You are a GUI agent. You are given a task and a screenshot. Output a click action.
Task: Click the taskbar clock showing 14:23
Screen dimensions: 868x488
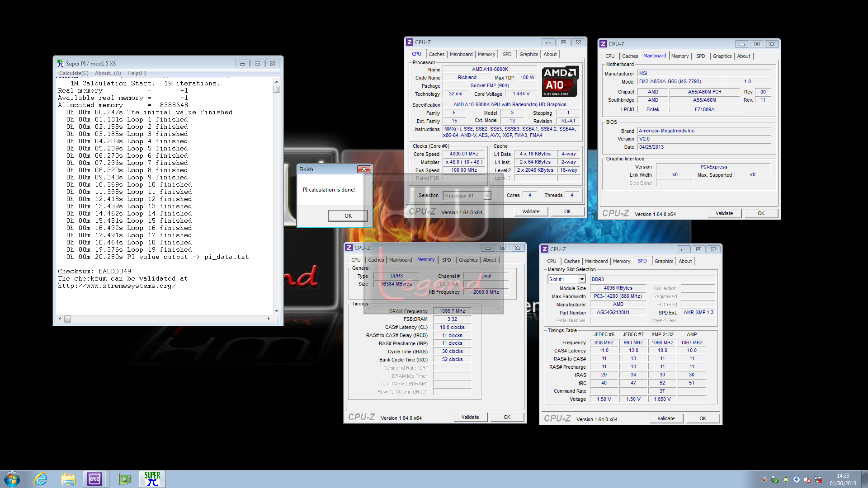pyautogui.click(x=843, y=479)
